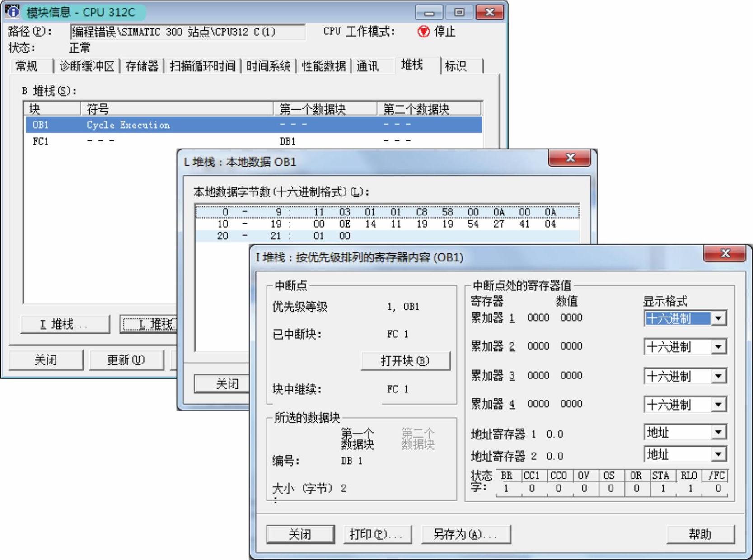Open display format dropdown for 累加器 2
The image size is (753, 560).
coord(718,347)
